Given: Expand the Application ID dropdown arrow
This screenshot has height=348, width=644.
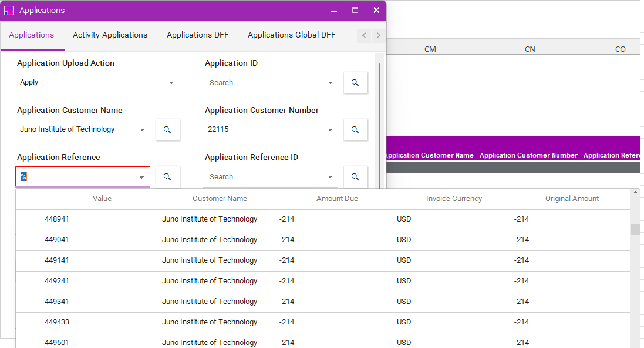Looking at the screenshot, I should (330, 83).
